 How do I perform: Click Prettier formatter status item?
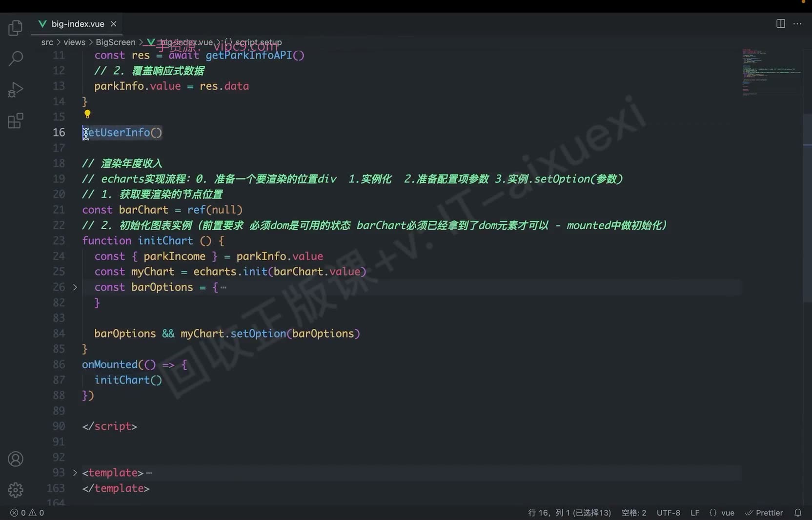point(764,513)
